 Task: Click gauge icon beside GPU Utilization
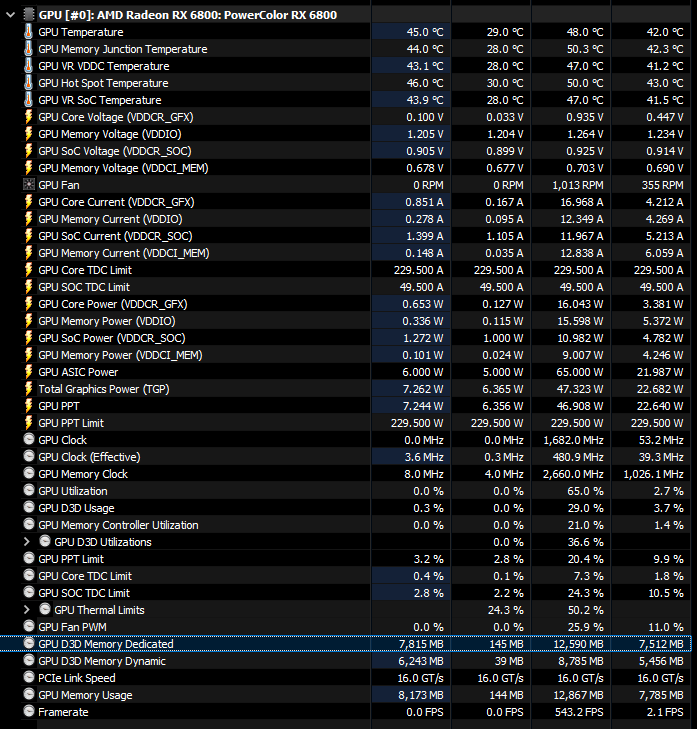[29, 490]
